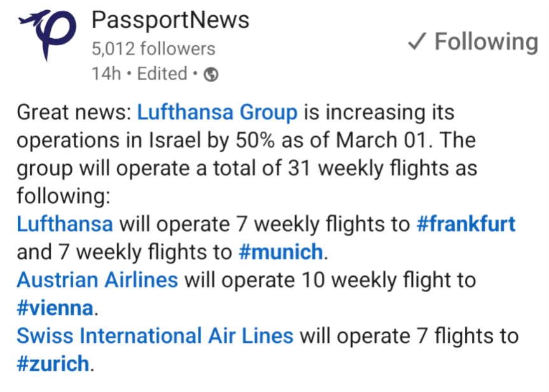Follow the #zurich hashtag link
This screenshot has height=392, width=549.
tap(53, 363)
